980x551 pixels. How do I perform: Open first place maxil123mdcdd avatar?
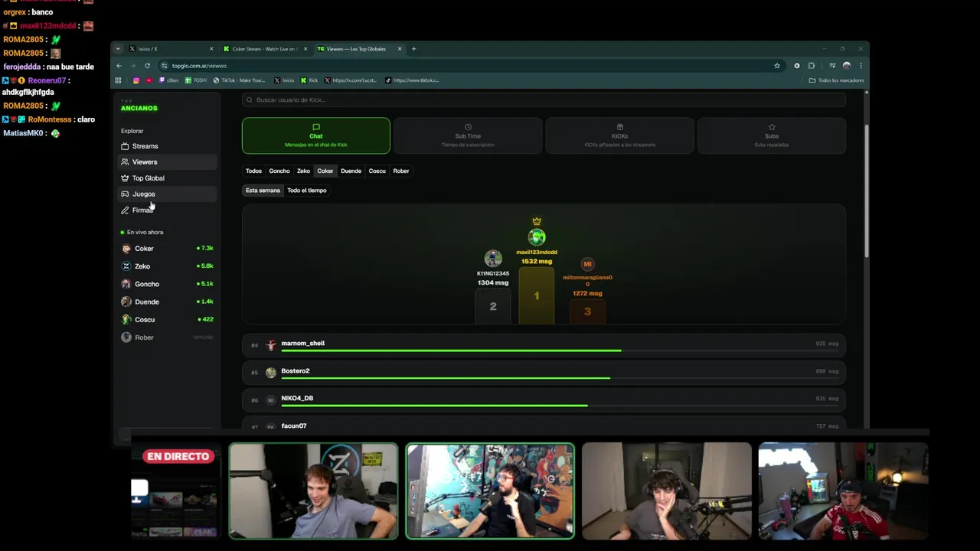(x=537, y=237)
